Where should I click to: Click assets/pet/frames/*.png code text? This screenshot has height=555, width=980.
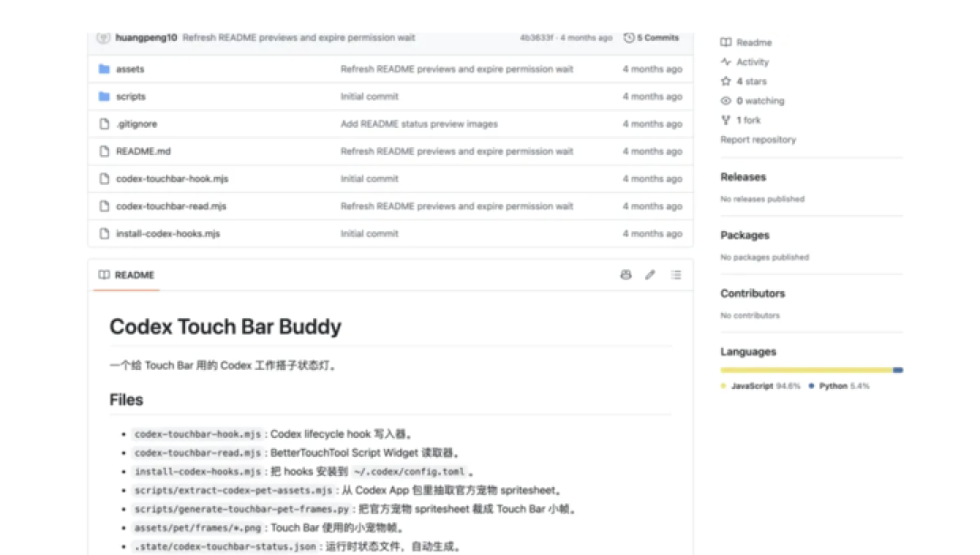(x=198, y=528)
